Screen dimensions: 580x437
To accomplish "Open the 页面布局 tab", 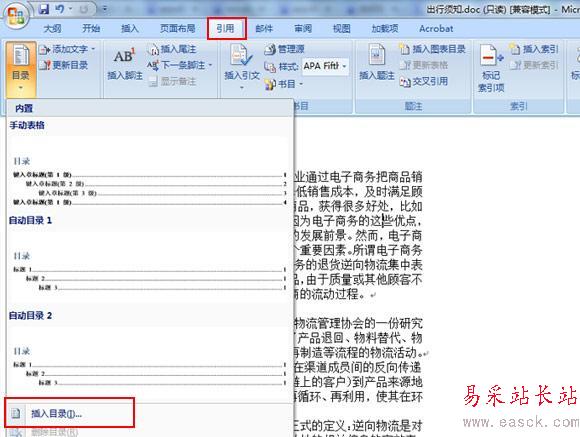I will 178,28.
